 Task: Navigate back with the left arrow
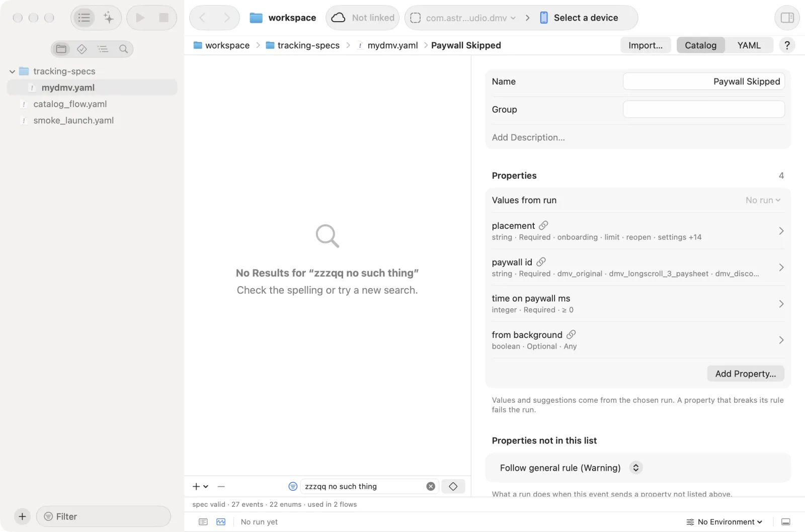tap(202, 18)
